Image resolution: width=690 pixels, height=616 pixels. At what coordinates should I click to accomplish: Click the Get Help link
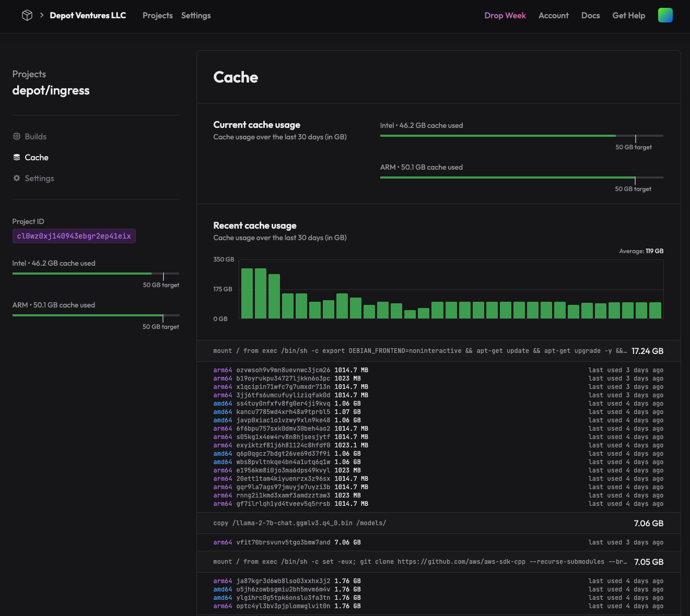pyautogui.click(x=628, y=16)
